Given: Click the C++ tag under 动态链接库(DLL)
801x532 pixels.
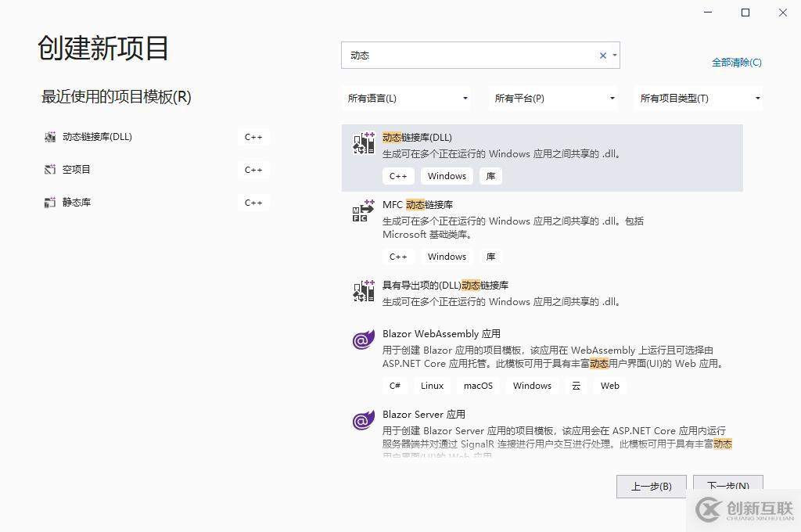Looking at the screenshot, I should click(398, 176).
